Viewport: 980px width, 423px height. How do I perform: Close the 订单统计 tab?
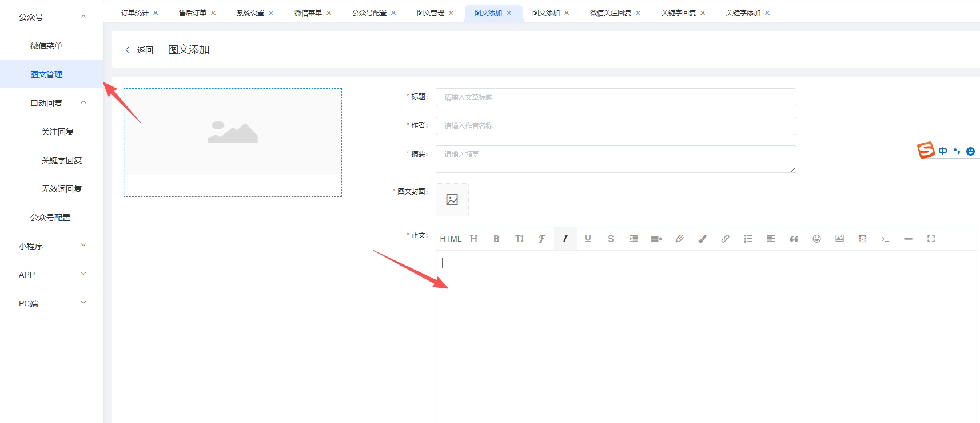(x=156, y=13)
